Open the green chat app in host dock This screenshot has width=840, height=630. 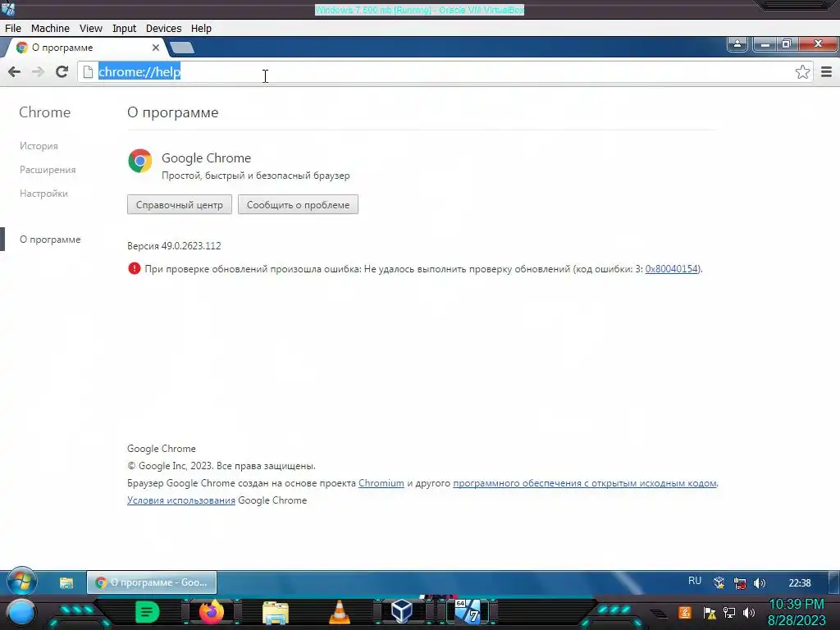(147, 612)
